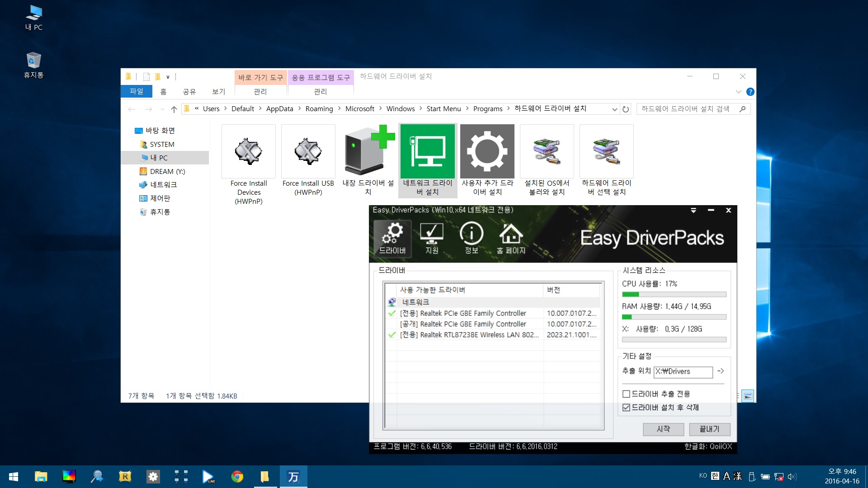Toggle check on [전용] Realtek PCIe GBE driver

pos(392,313)
